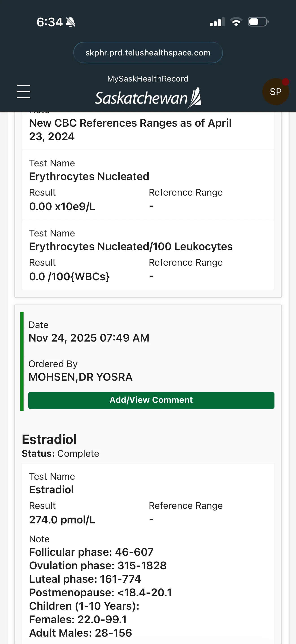The height and width of the screenshot is (644, 296).
Task: Open the hamburger navigation menu
Action: point(24,91)
